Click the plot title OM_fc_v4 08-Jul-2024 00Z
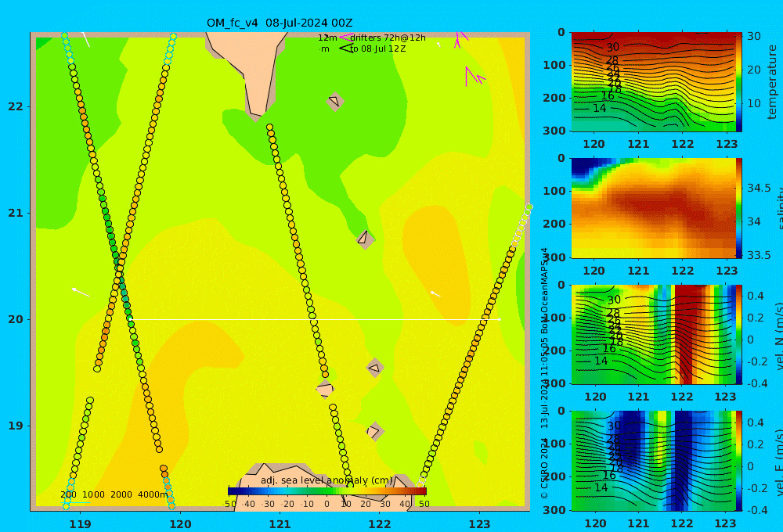Image resolution: width=783 pixels, height=532 pixels. (x=280, y=23)
